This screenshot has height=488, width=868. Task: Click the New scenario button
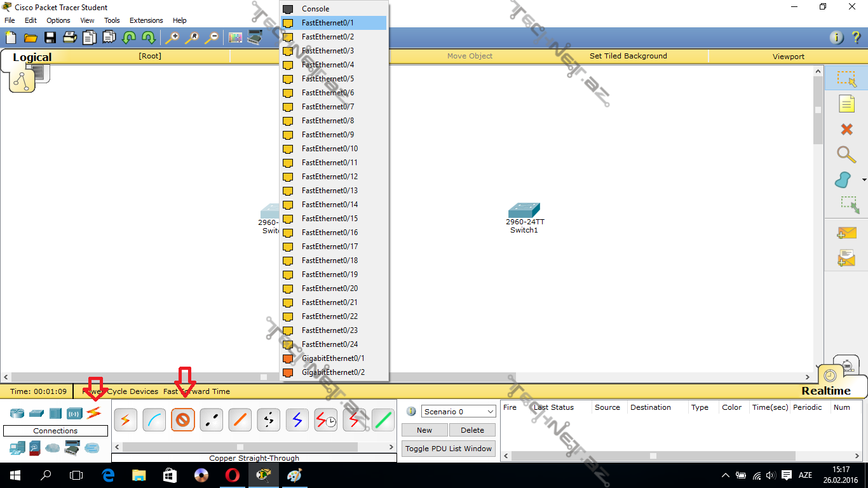[424, 430]
